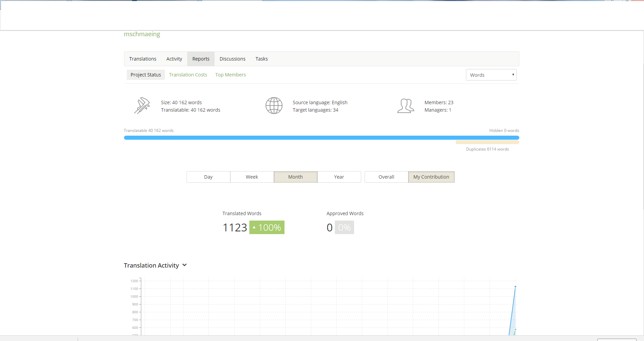This screenshot has width=644, height=341.
Task: Click the blue translatable words progress bar
Action: point(321,138)
